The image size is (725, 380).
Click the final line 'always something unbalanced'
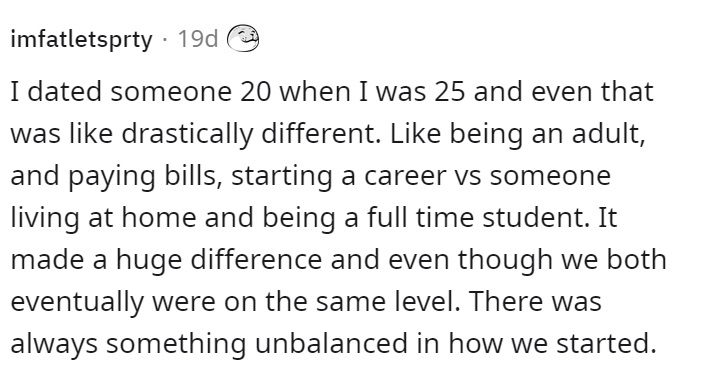pos(333,344)
